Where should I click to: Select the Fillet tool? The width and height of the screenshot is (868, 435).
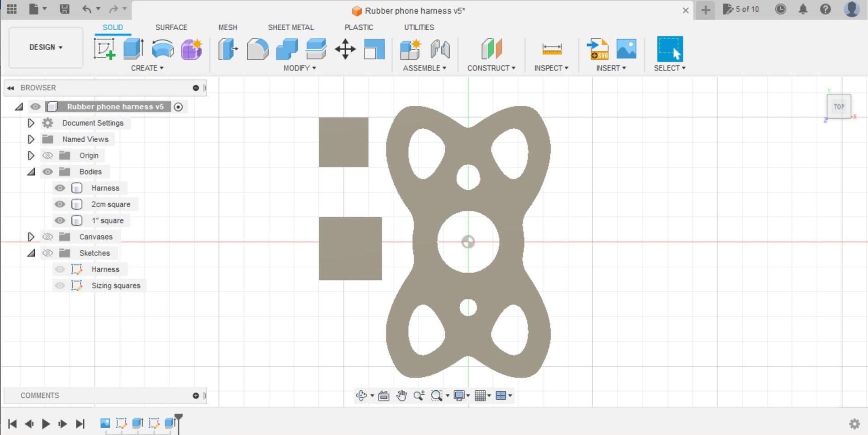[x=258, y=49]
